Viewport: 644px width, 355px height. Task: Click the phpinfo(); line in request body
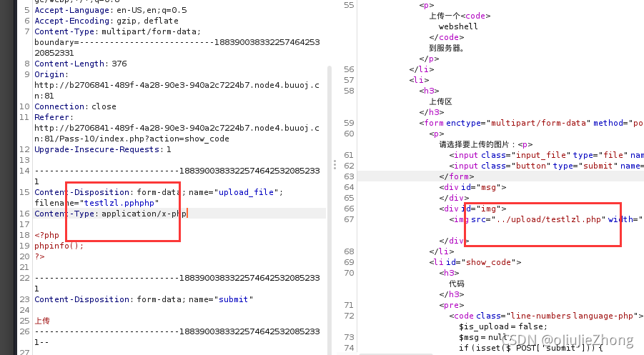59,246
